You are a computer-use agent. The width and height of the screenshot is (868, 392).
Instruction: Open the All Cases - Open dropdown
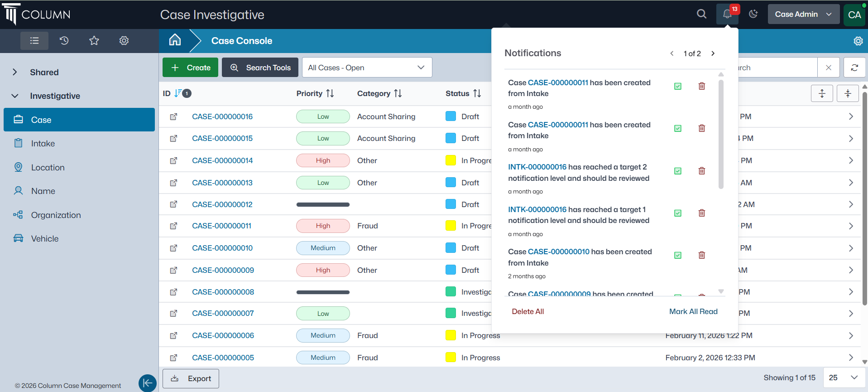[x=366, y=68]
